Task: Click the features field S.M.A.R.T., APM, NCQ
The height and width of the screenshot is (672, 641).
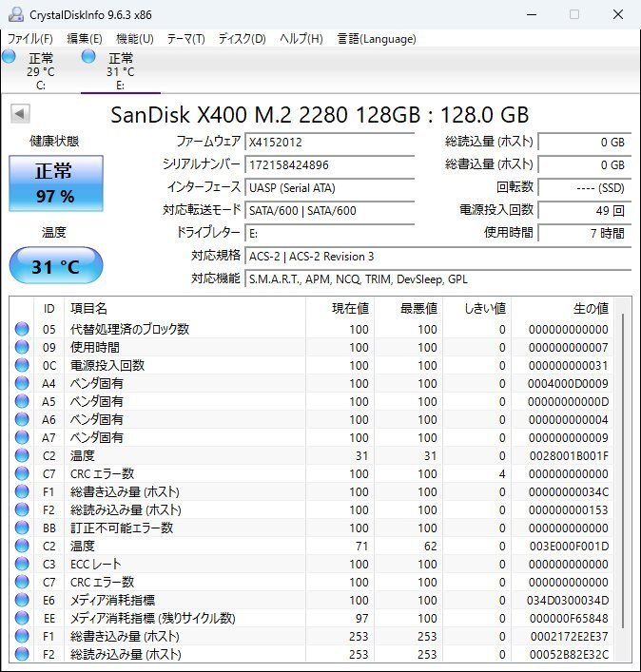Action: (x=437, y=279)
